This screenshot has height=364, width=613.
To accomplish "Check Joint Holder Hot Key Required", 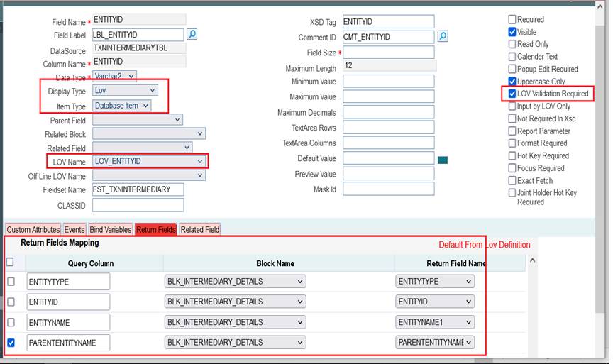I will (x=512, y=193).
